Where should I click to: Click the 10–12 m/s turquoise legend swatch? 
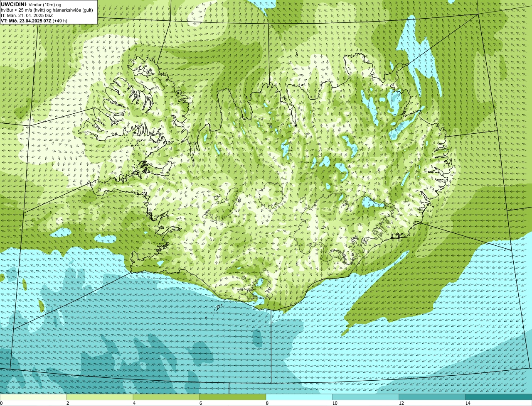pos(366,397)
